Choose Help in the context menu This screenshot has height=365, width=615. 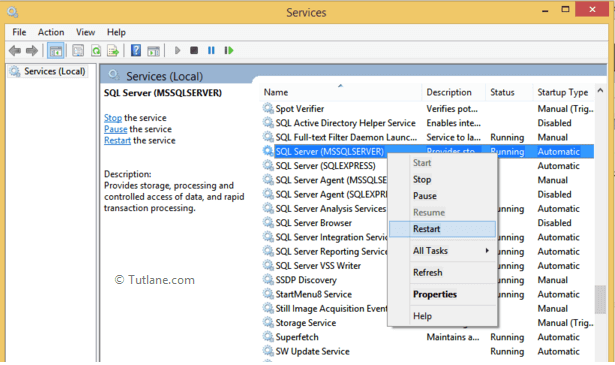coord(442,316)
